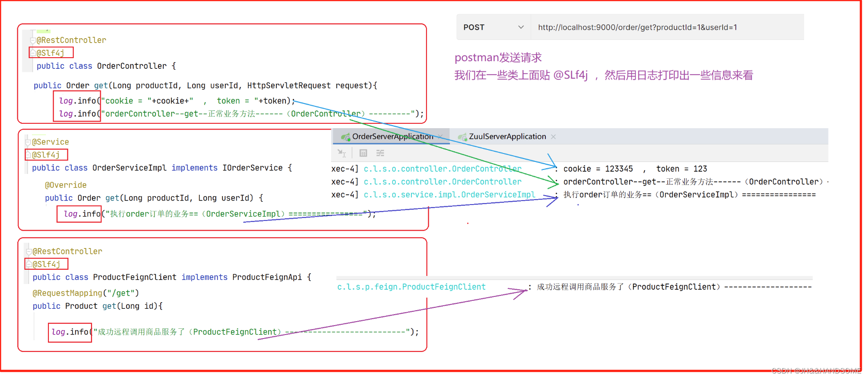
Task: Click the Spring Boot icon on ZuulServerApplication tab
Action: tap(462, 137)
